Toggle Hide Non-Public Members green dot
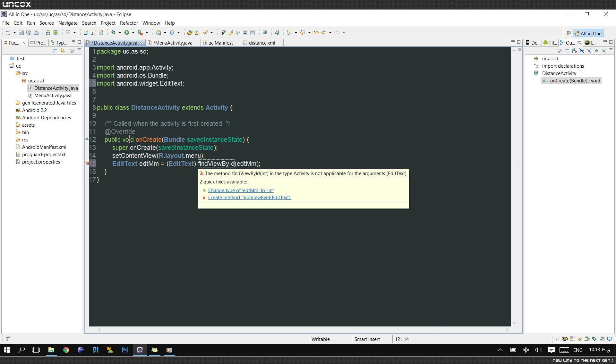Viewport: 616px width, 364px height. (596, 51)
